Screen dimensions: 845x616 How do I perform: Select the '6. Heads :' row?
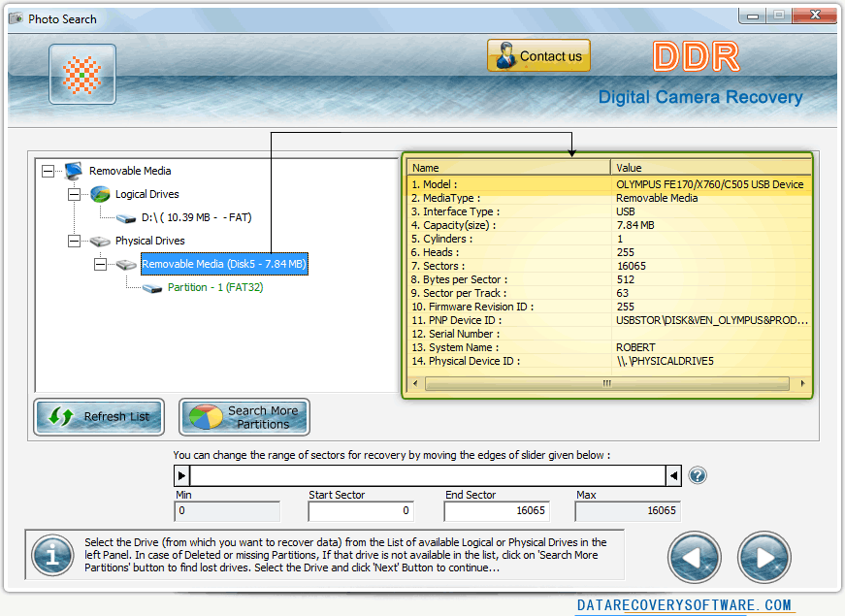coord(609,253)
